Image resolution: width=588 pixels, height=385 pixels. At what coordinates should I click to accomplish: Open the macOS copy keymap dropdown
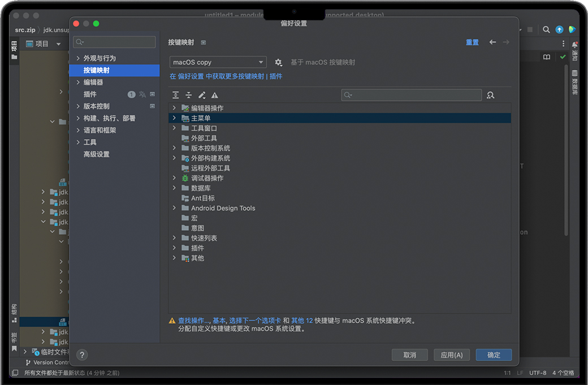(218, 62)
